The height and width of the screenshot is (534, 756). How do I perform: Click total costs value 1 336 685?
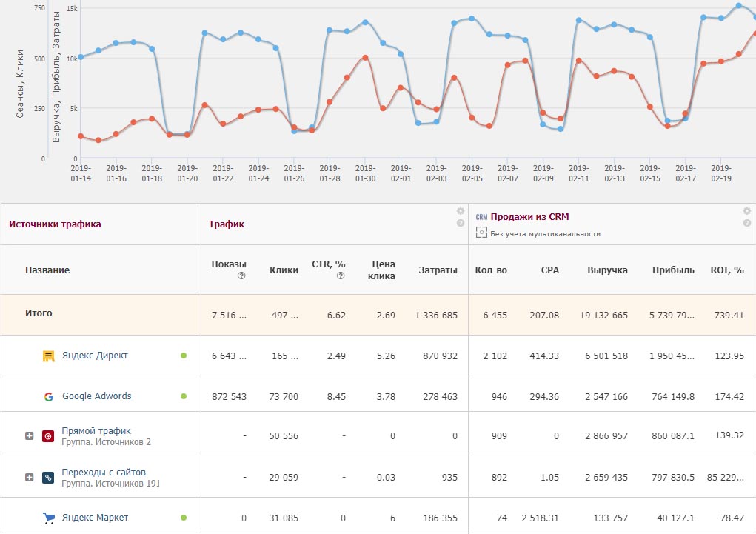click(x=436, y=315)
